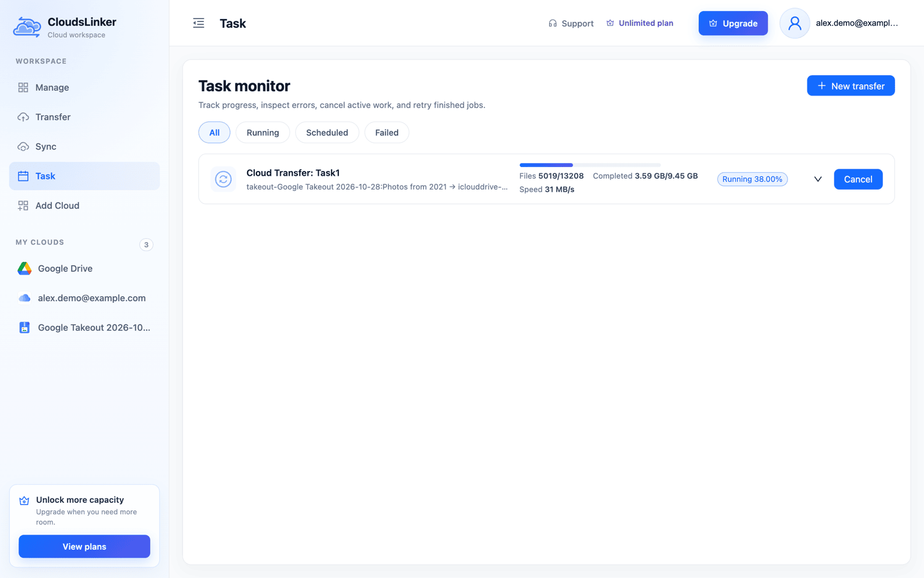
Task: Click the Google Takeout archive file icon
Action: coord(24,327)
